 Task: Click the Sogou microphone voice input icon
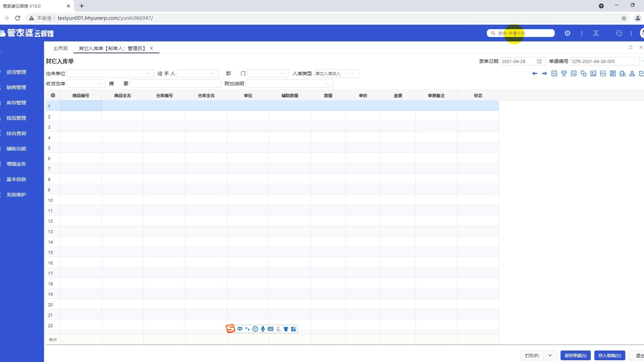click(263, 329)
